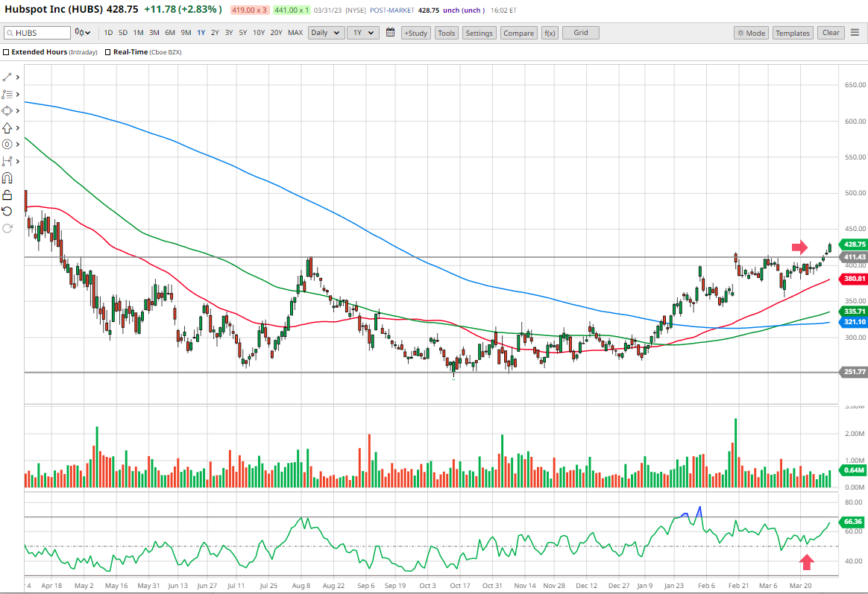The image size is (868, 594).
Task: Open the calendar date range picker
Action: [390, 32]
